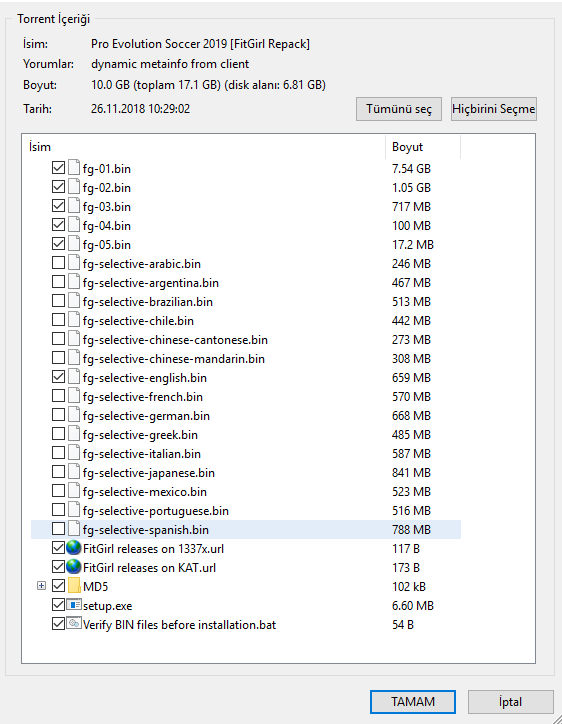Select the fg-selective-italian.bin row
Viewport: 562px width, 724px height.
246,453
